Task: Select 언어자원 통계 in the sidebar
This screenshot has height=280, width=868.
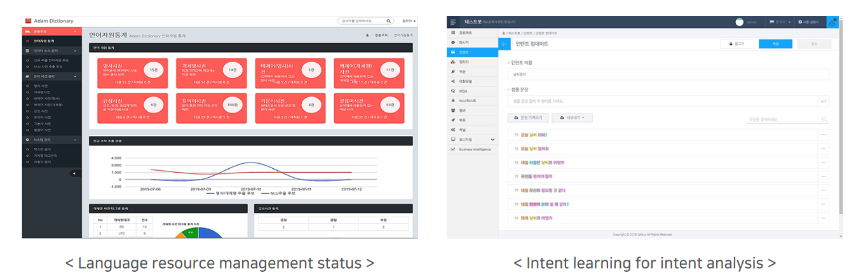Action: (x=44, y=41)
